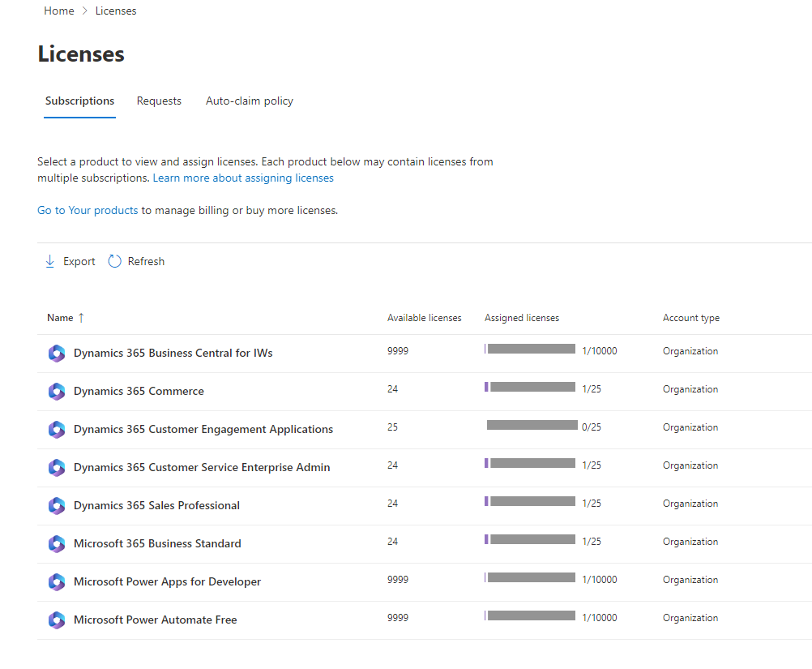Click the Microsoft 365 Business Standard icon
The width and height of the screenshot is (812, 669).
point(56,544)
